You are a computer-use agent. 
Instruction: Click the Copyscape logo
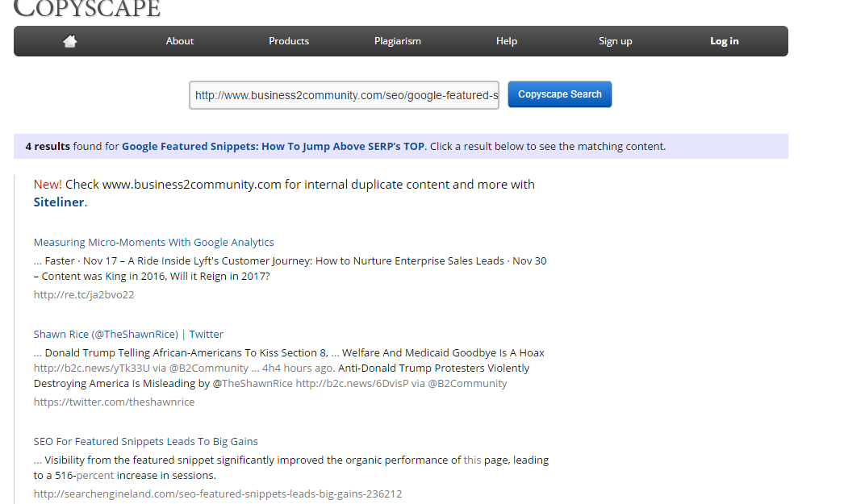tap(86, 9)
